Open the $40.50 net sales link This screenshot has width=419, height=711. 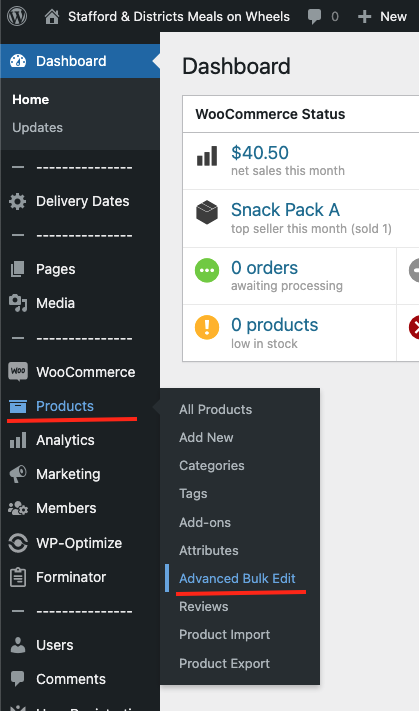pos(260,153)
